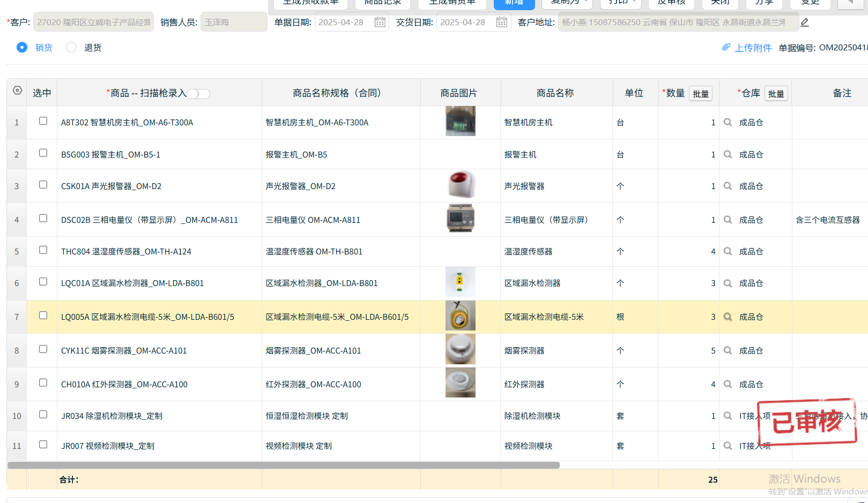View 声光报警器 product image
The width and height of the screenshot is (868, 503).
click(x=461, y=185)
